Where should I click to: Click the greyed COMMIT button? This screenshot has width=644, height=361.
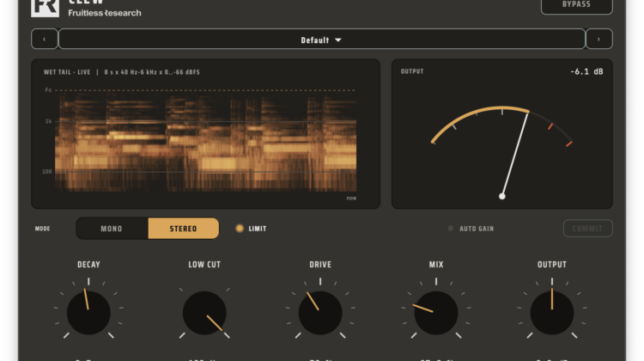[587, 228]
